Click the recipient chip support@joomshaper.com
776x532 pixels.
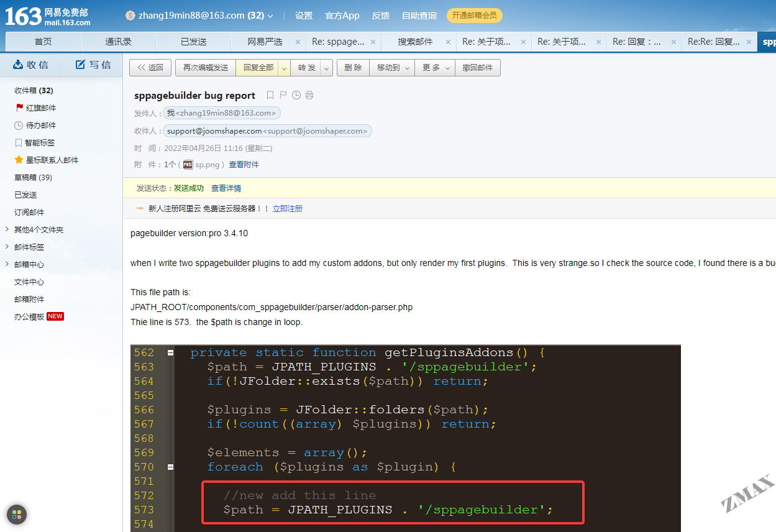(267, 131)
